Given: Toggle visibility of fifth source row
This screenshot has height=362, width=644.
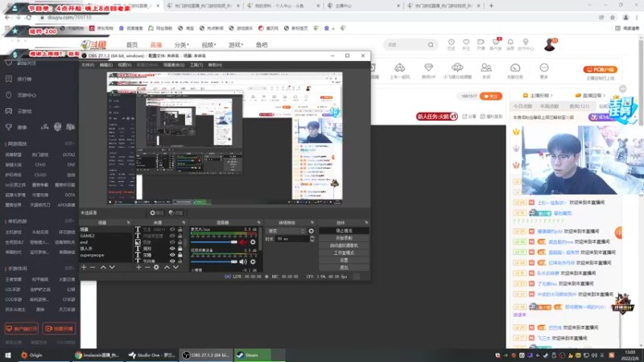Looking at the screenshot, I should click(x=172, y=255).
